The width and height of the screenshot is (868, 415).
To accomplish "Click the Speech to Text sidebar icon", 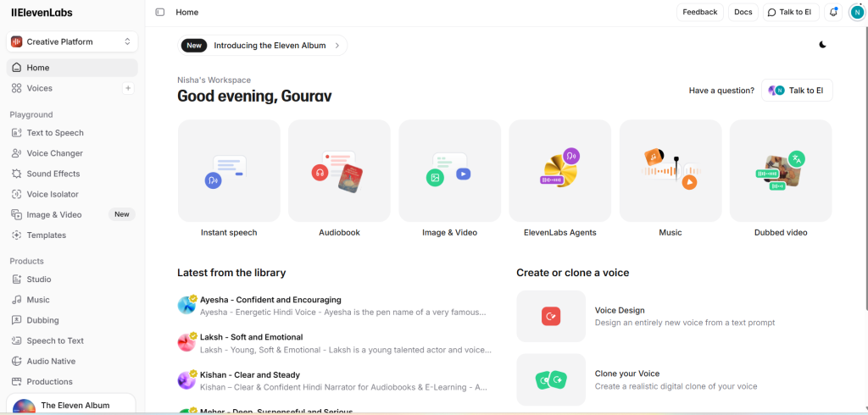I will point(17,340).
